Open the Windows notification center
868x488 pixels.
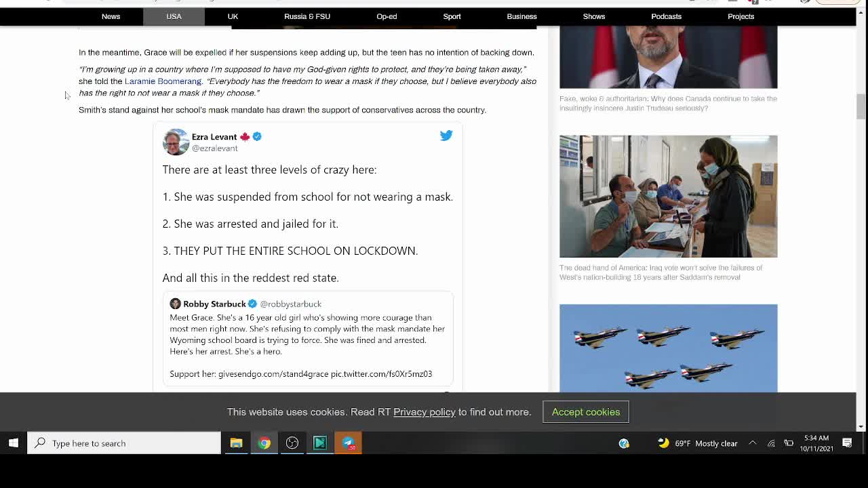click(847, 443)
